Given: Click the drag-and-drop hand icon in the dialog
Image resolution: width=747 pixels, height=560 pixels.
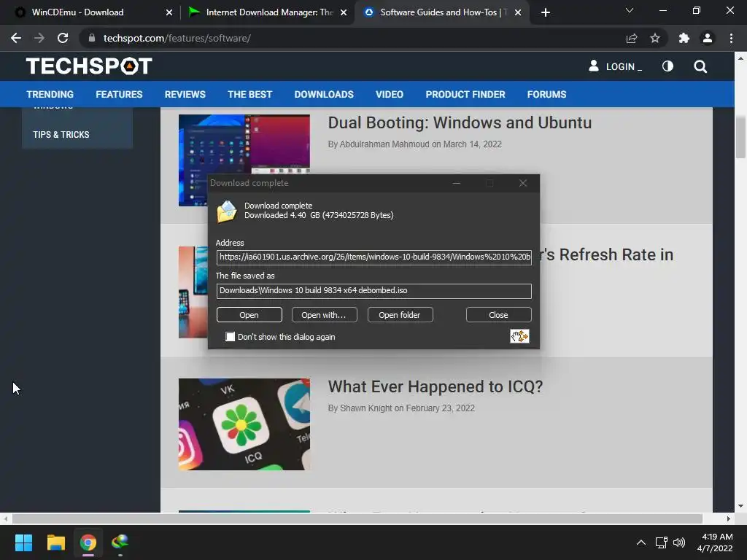Looking at the screenshot, I should 519,336.
